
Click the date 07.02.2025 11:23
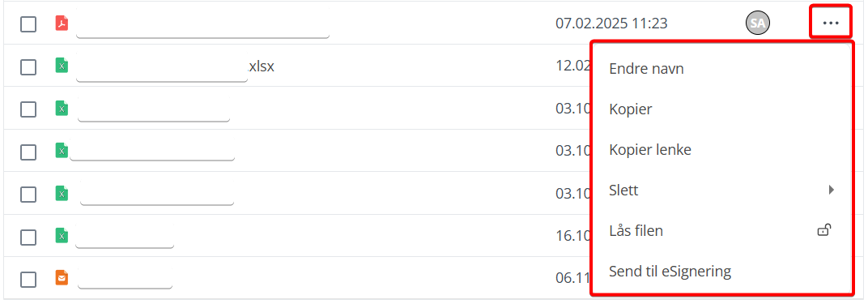pos(611,24)
